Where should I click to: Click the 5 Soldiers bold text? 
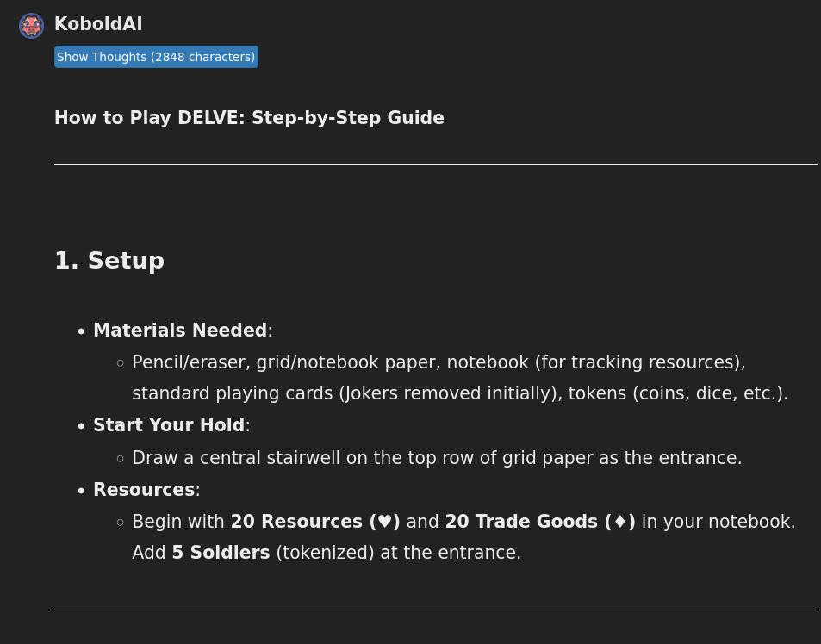pyautogui.click(x=221, y=553)
